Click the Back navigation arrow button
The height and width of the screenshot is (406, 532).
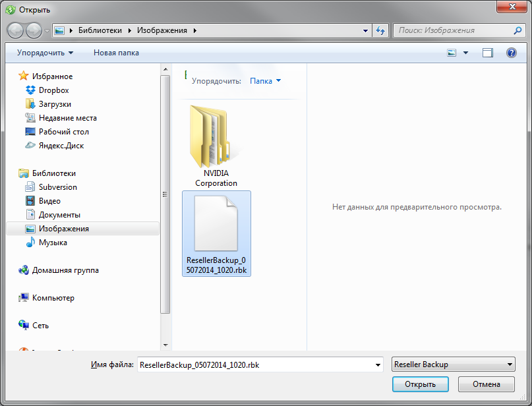pos(15,30)
